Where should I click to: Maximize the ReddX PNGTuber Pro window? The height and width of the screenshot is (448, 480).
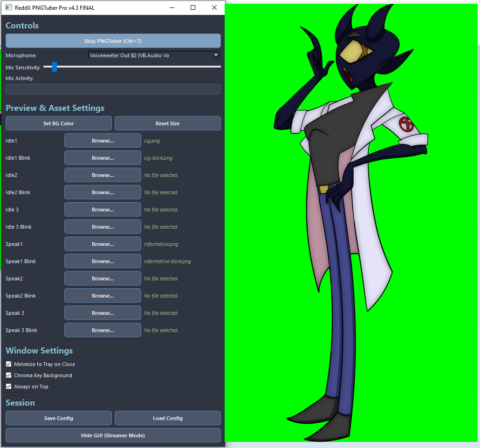tap(193, 7)
